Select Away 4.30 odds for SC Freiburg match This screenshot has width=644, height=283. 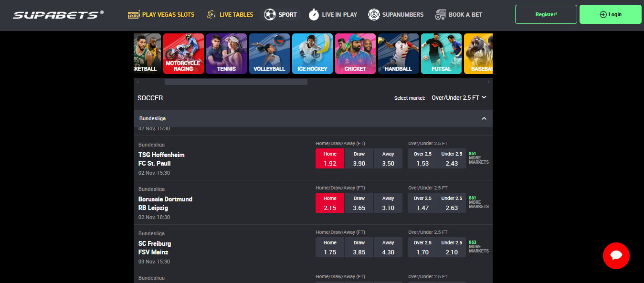[388, 247]
